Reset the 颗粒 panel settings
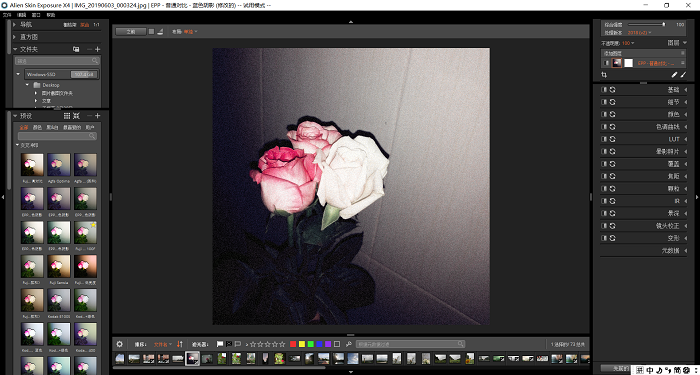Viewport: 700px width, 375px height. click(x=612, y=189)
